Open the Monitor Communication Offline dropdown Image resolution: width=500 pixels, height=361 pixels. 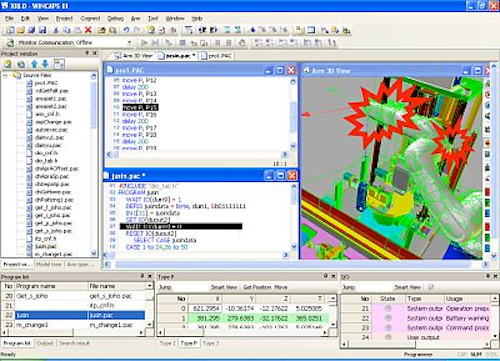click(129, 43)
